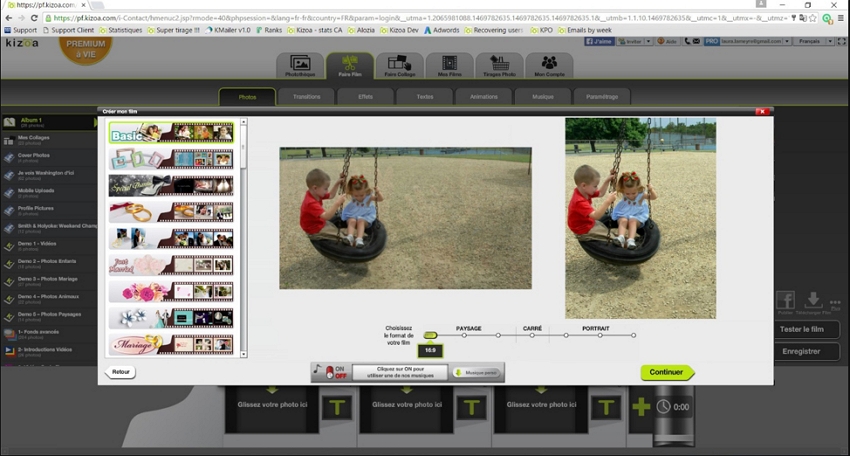Open the Français language dropdown
The height and width of the screenshot is (456, 850).
[810, 41]
